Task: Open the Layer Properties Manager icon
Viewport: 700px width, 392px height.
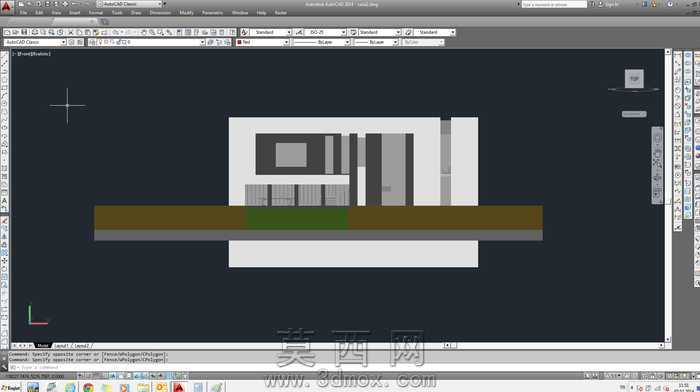Action: point(92,42)
